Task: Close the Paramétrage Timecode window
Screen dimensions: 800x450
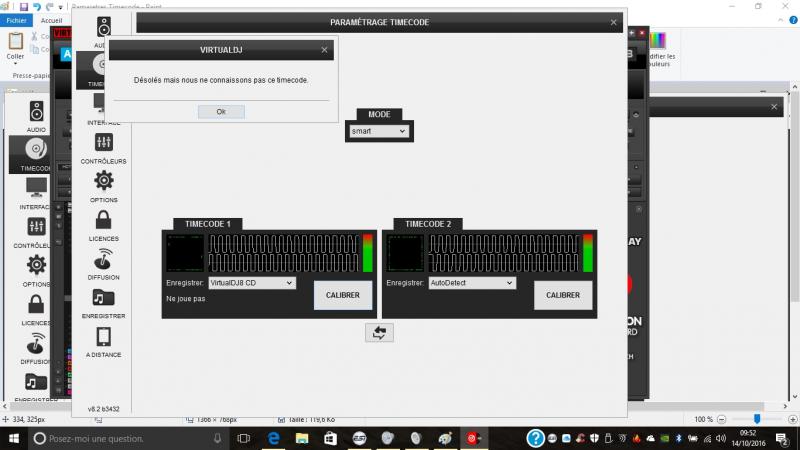Action: (613, 22)
